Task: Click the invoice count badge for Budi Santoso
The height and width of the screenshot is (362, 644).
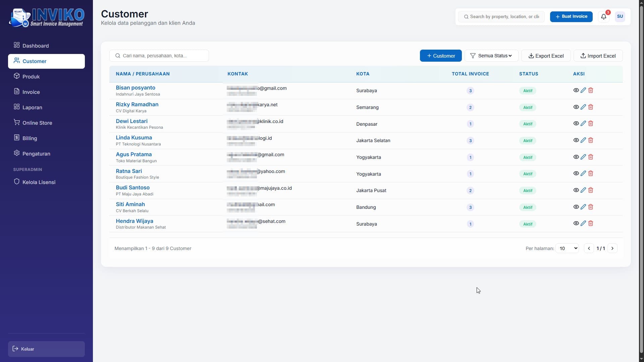Action: 470,191
